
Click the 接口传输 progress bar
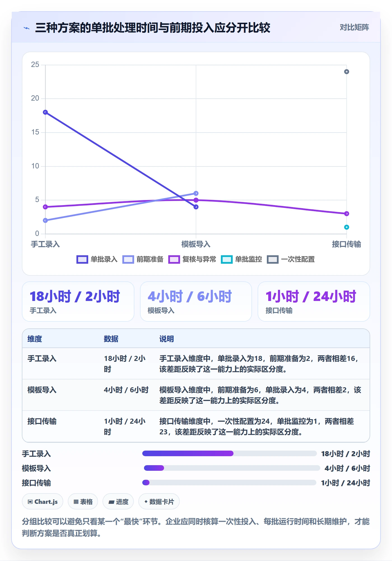point(229,483)
